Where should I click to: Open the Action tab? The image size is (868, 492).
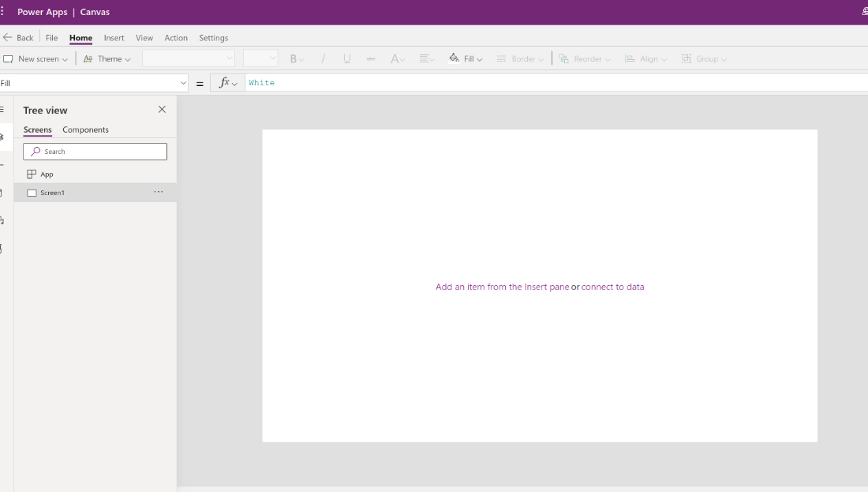(x=176, y=38)
